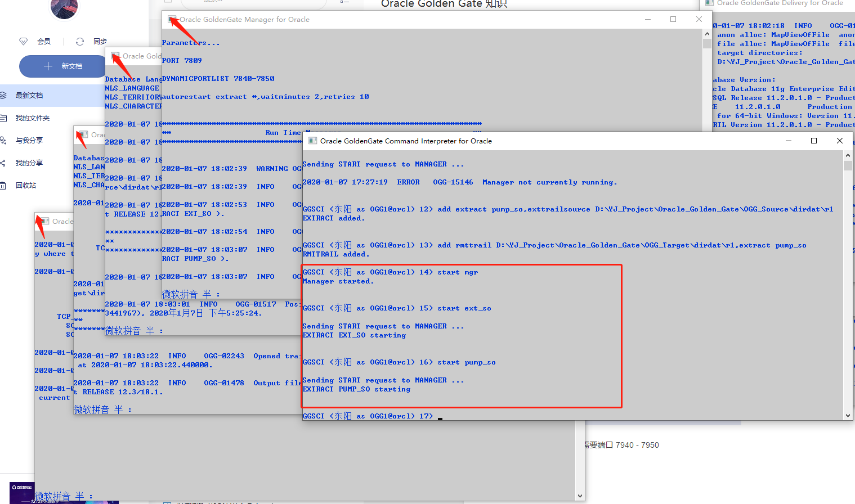The width and height of the screenshot is (855, 504).
Task: Select 最新文档 in the sidebar
Action: pos(52,96)
